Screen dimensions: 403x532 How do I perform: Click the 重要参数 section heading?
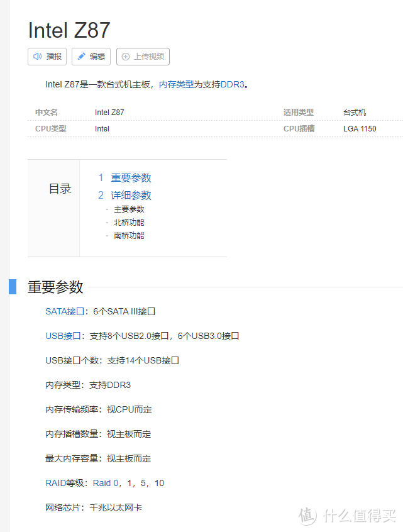tap(55, 287)
